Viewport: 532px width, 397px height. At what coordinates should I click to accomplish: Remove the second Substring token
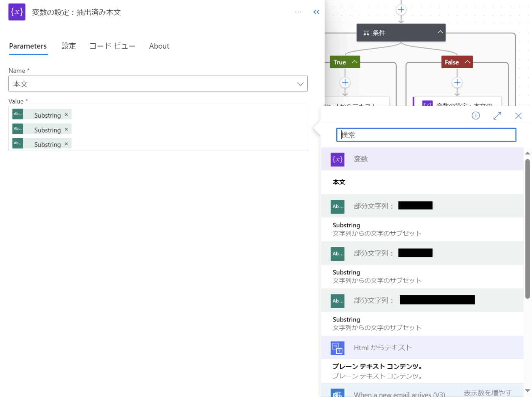click(66, 129)
